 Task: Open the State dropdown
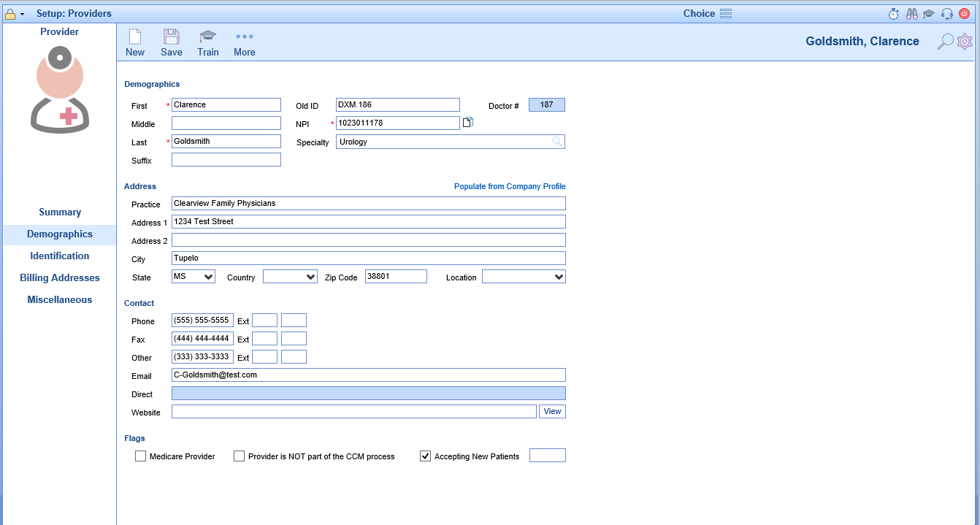click(x=194, y=277)
